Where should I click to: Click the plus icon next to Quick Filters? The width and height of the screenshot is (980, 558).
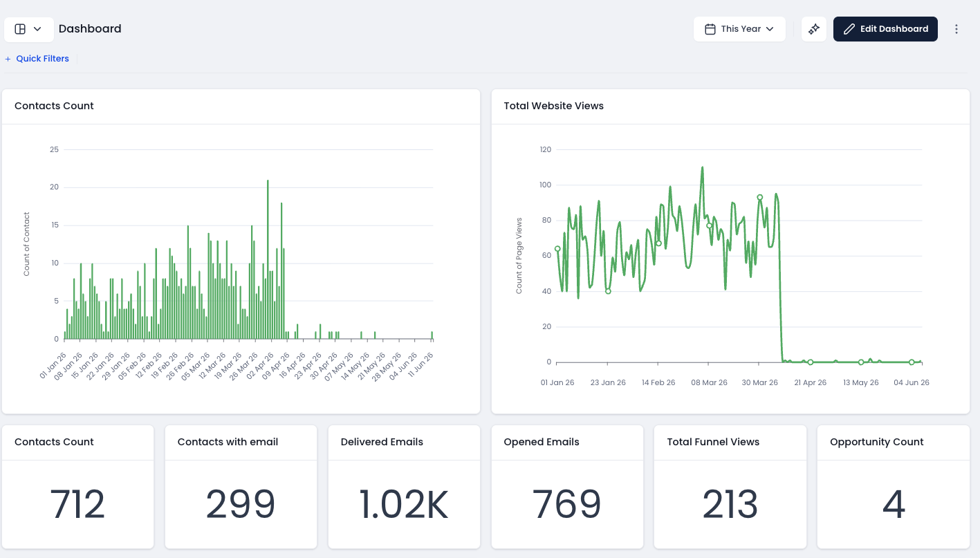pyautogui.click(x=8, y=59)
